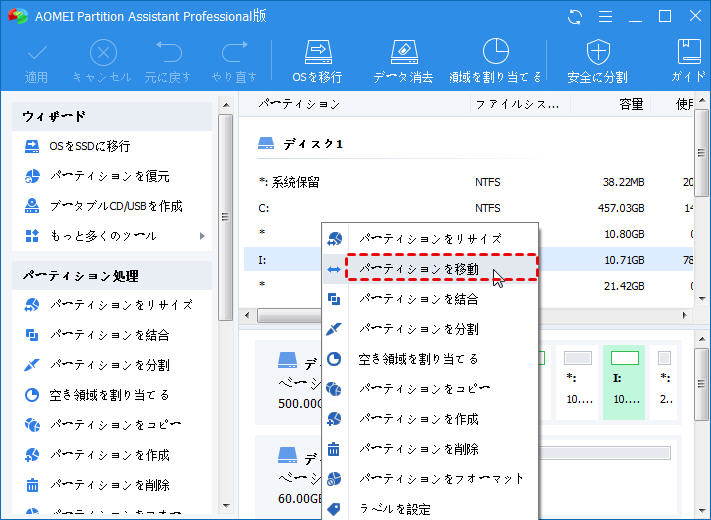This screenshot has height=520, width=711.
Task: Expand もっと多くのツール submenu arrow
Action: click(202, 236)
